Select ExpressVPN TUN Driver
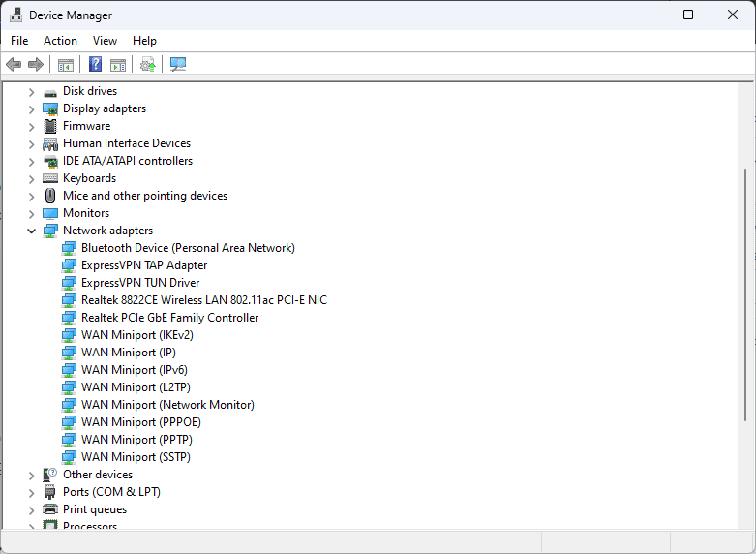 [x=140, y=283]
